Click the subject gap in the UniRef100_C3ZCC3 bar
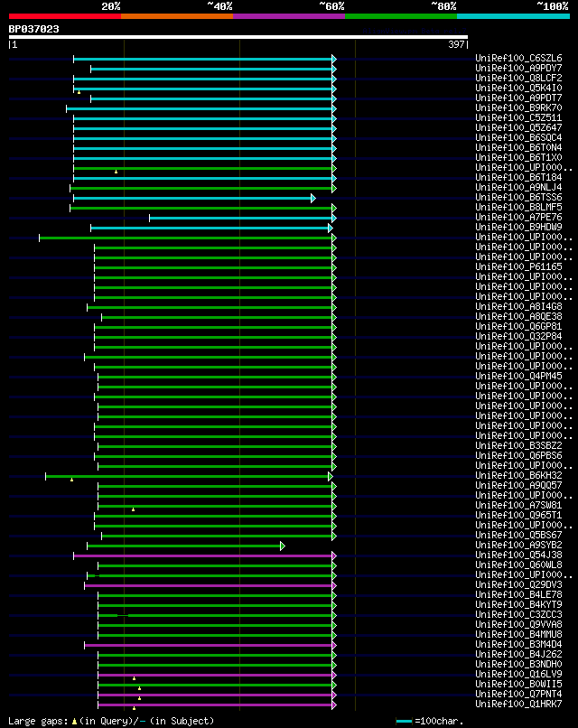Viewport: 578px width, 728px height. (x=123, y=616)
